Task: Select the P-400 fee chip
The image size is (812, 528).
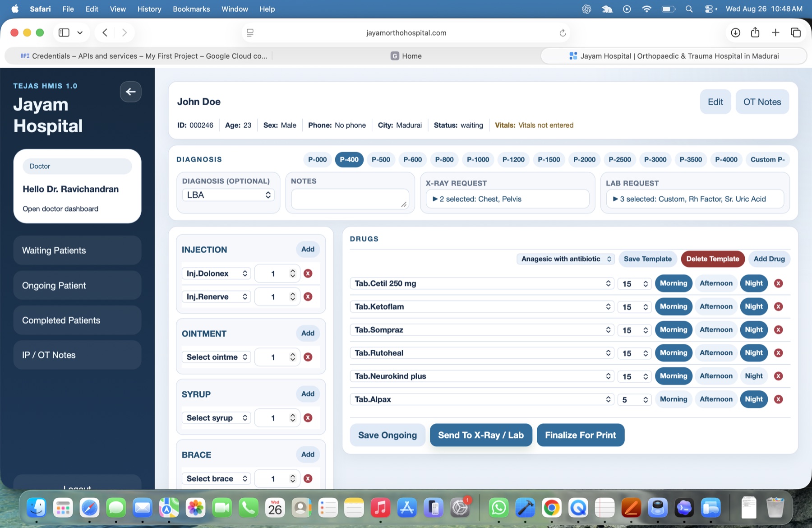Action: point(349,160)
